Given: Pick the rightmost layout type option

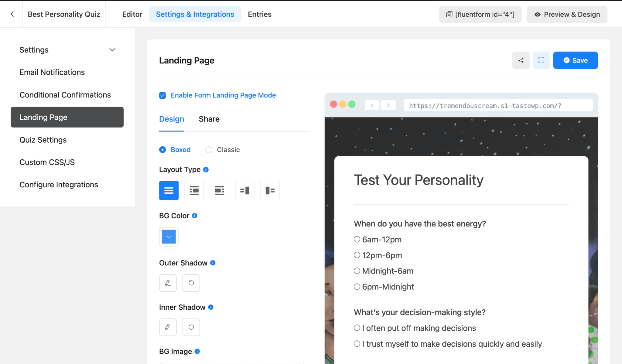Looking at the screenshot, I should pos(270,190).
